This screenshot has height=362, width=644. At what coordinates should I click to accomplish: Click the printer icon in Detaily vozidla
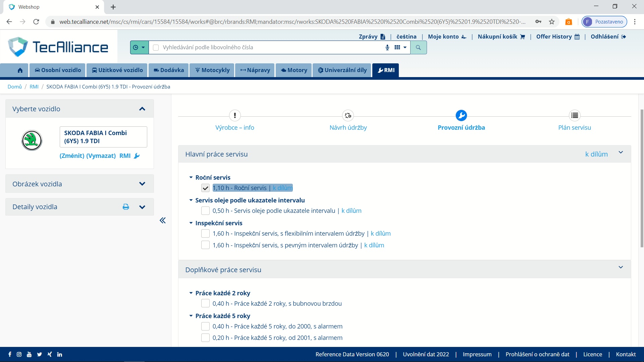(x=126, y=207)
